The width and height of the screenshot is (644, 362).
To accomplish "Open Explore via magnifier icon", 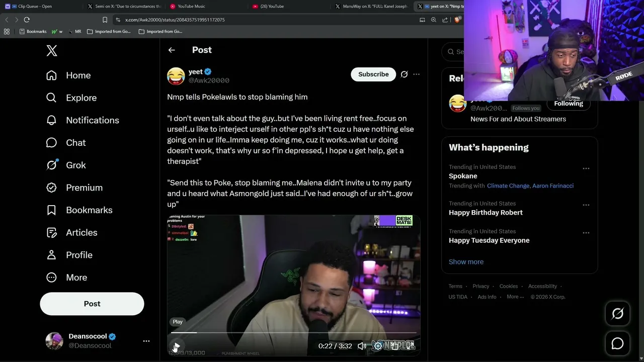I will tap(51, 98).
